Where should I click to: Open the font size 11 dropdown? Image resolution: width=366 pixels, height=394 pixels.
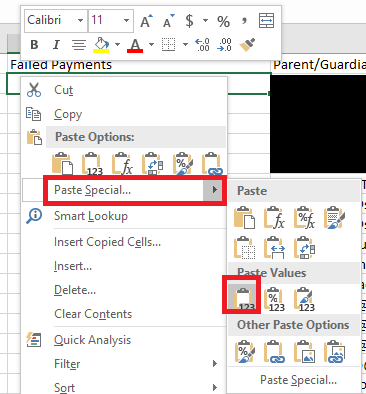pos(126,21)
